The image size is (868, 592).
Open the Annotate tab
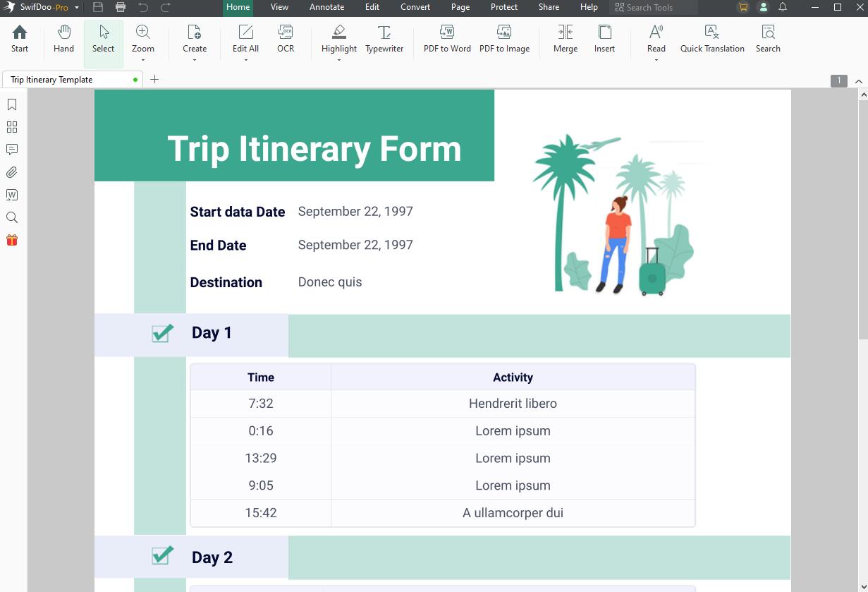click(x=326, y=7)
